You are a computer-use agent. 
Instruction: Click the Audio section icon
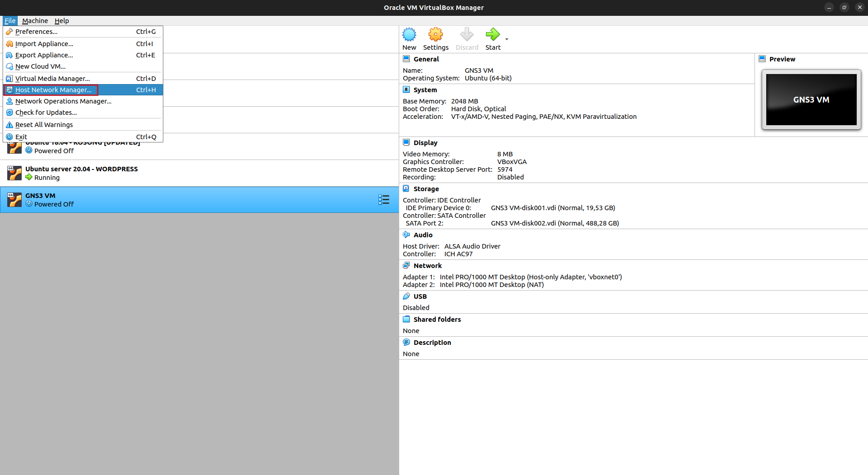[406, 235]
